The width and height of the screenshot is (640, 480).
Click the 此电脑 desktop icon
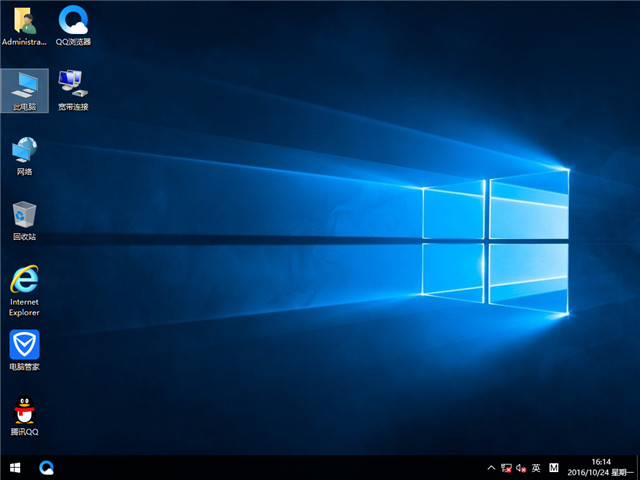pos(25,89)
